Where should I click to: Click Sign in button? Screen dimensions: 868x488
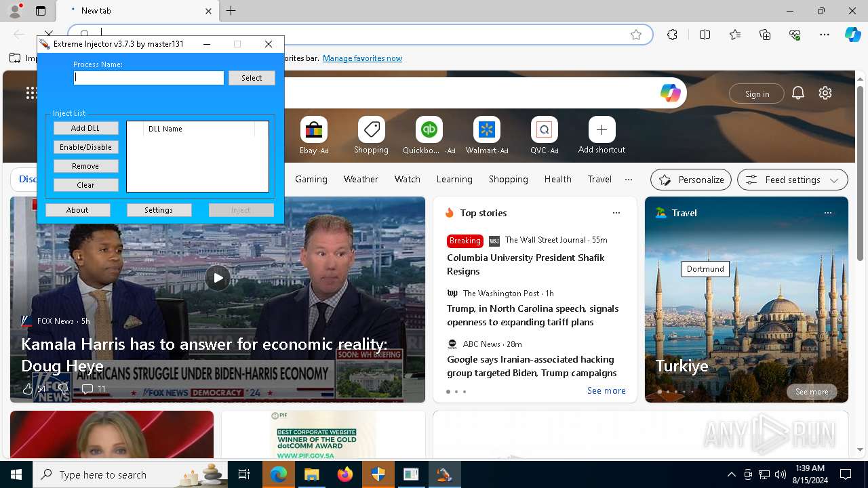point(757,94)
